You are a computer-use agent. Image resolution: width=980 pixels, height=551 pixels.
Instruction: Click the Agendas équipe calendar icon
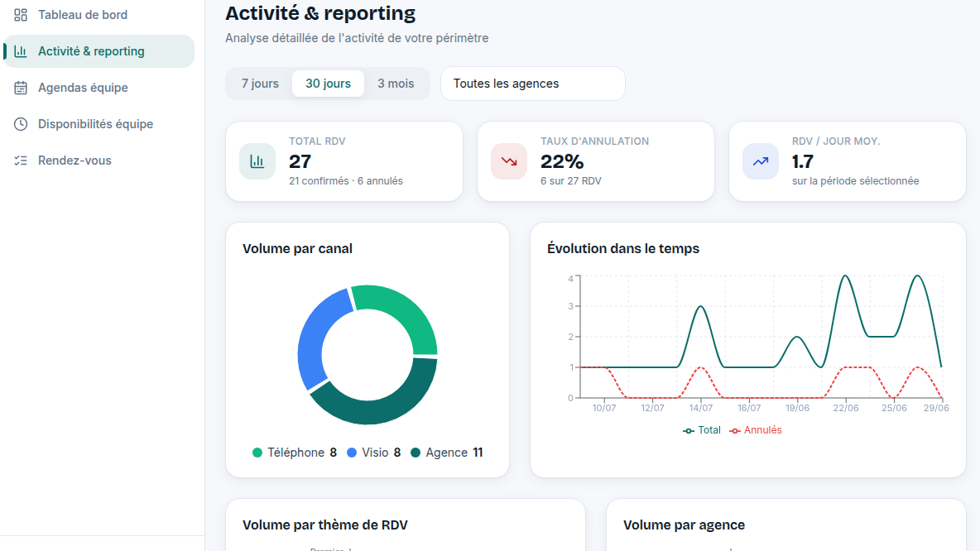click(x=21, y=88)
